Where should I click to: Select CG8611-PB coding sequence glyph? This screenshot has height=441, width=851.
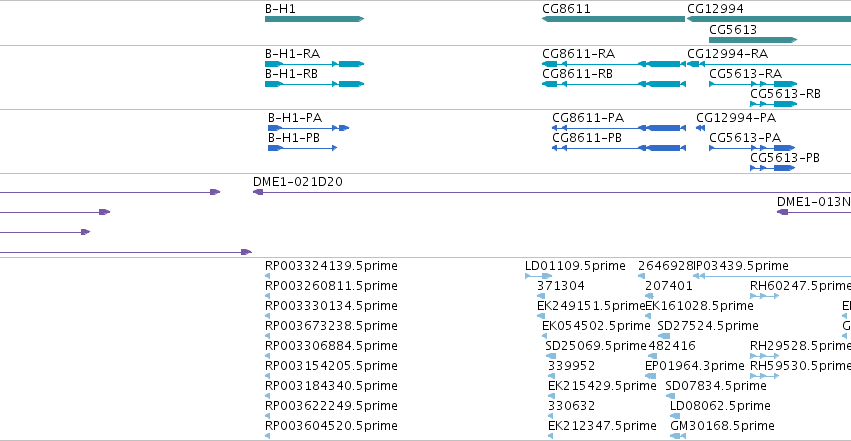pos(619,148)
